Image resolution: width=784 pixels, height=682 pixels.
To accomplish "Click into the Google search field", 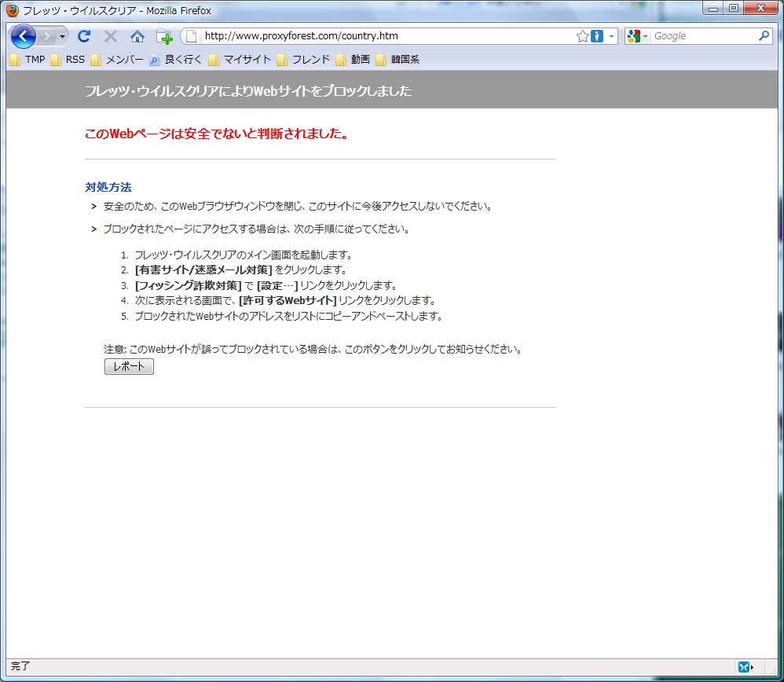I will [704, 36].
